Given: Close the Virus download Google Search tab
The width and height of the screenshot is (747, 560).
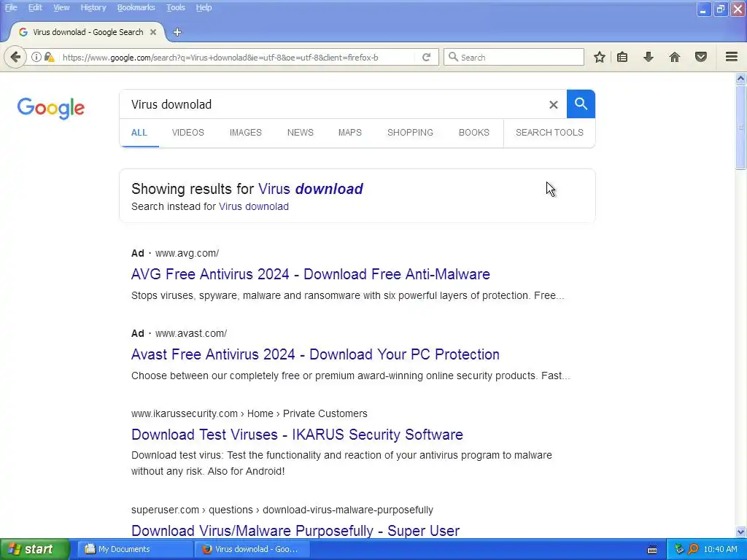Looking at the screenshot, I should click(x=153, y=32).
